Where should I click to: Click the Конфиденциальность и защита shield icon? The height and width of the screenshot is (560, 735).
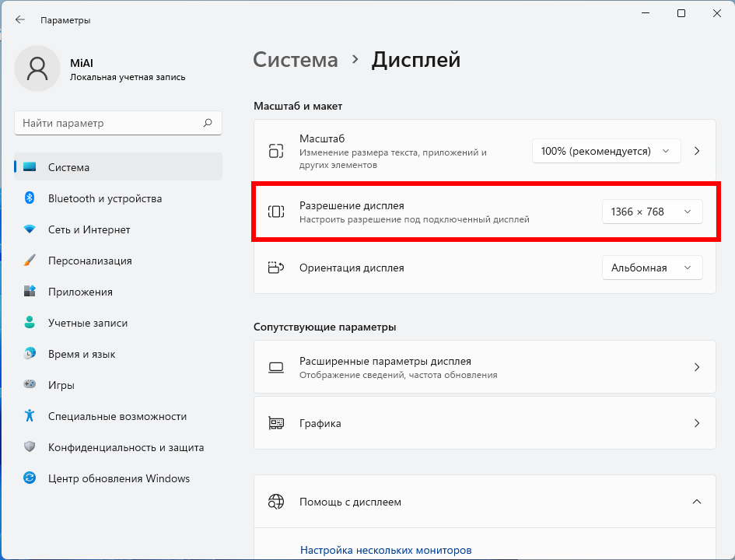tap(30, 447)
